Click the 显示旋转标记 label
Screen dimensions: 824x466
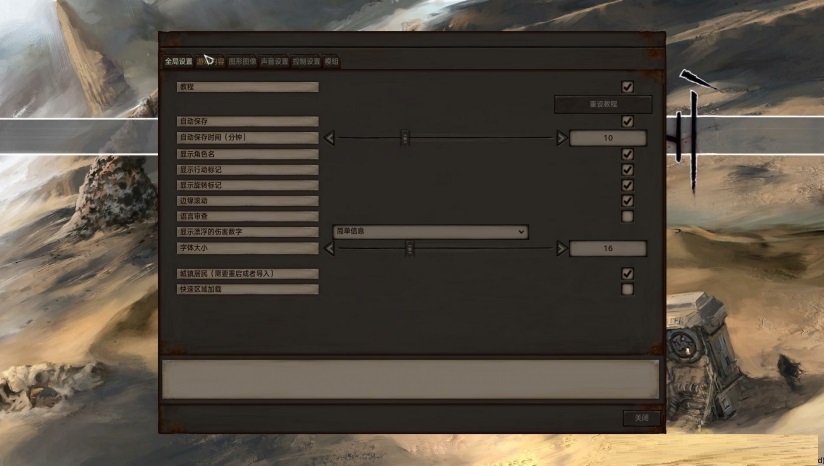tap(248, 185)
